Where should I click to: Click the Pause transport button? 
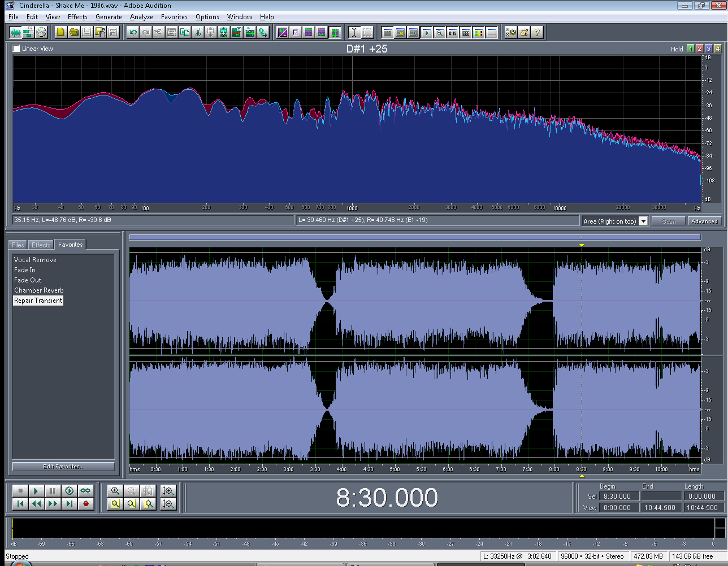click(x=53, y=491)
